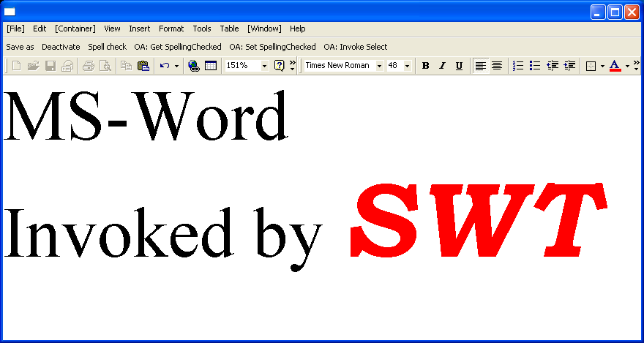The width and height of the screenshot is (644, 343).
Task: Open the View menu
Action: tap(112, 29)
